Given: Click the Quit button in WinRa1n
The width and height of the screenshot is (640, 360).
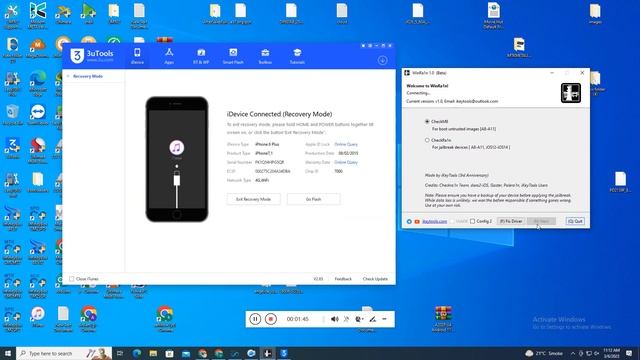Looking at the screenshot, I should 576,221.
